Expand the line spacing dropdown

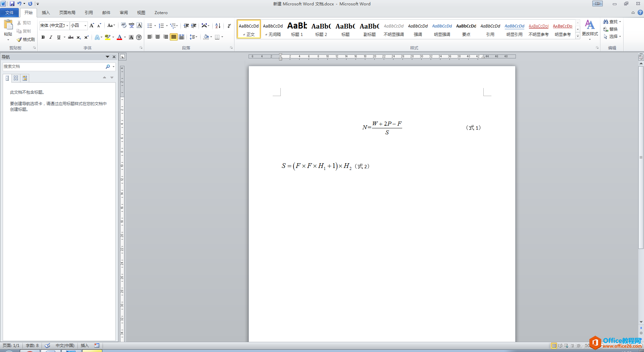click(197, 37)
